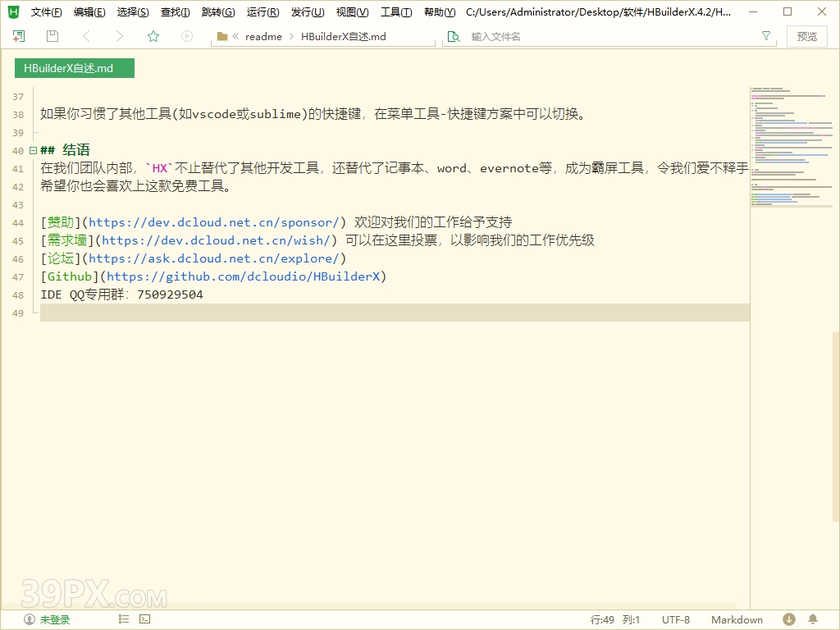840x630 pixels.
Task: Click the title bar file path text
Action: click(x=598, y=12)
